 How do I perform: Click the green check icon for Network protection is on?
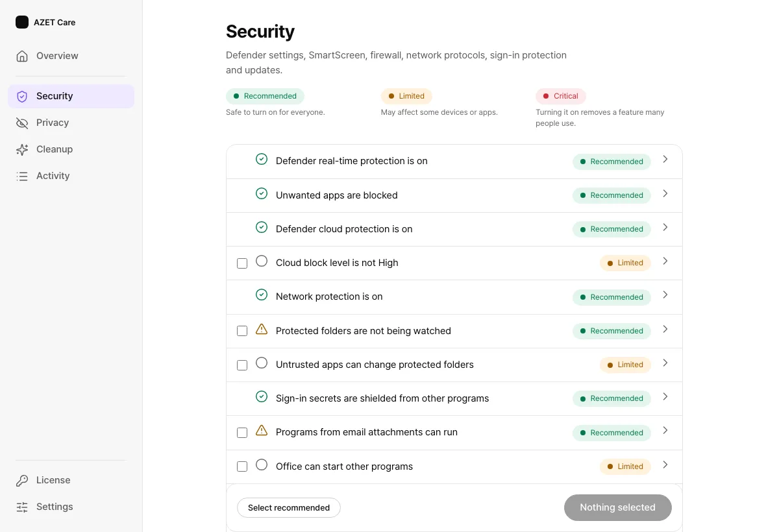pos(262,295)
